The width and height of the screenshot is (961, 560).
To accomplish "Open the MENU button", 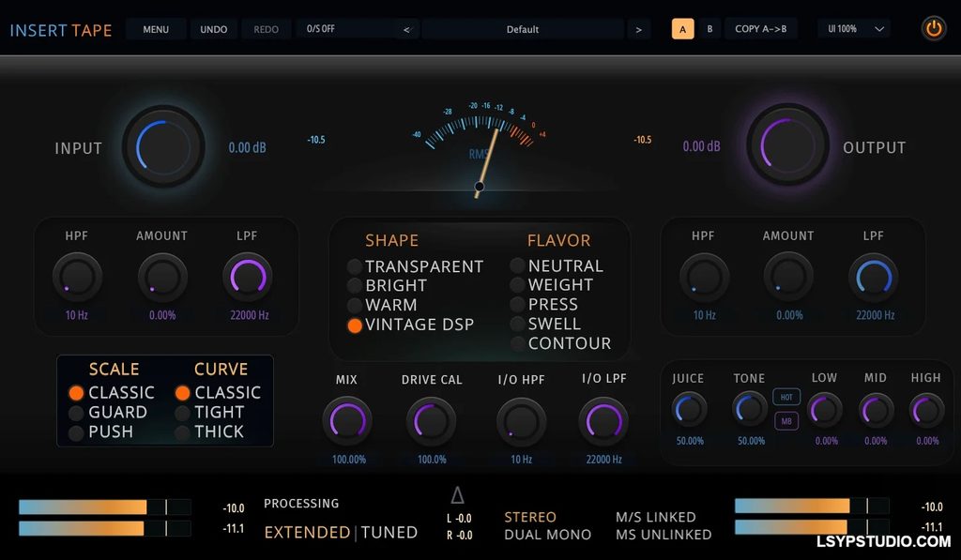I will coord(156,29).
